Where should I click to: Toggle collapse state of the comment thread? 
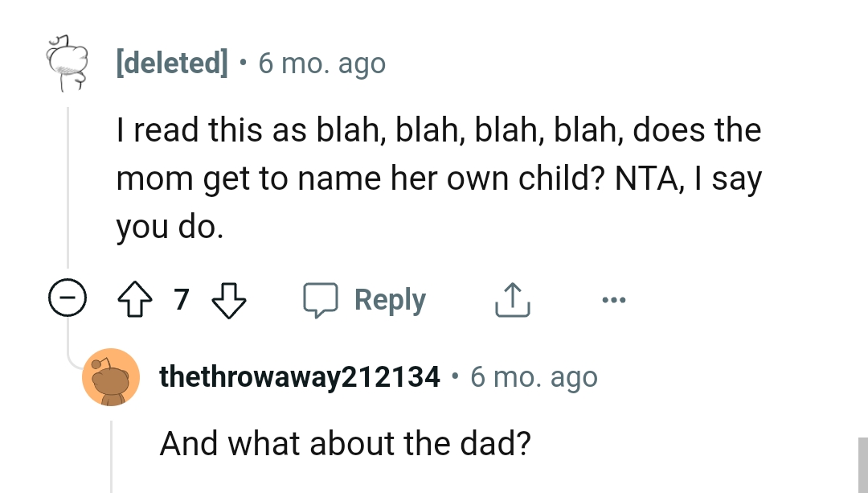tap(68, 298)
